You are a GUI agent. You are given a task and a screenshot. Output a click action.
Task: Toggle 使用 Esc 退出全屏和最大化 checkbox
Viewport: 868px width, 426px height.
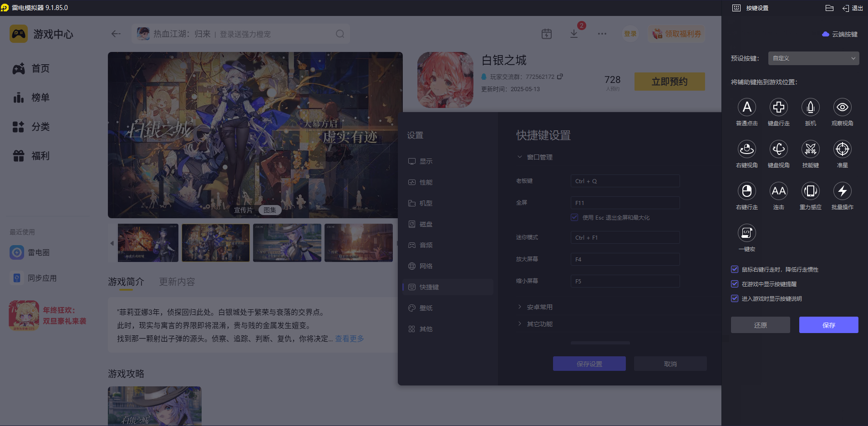point(574,217)
